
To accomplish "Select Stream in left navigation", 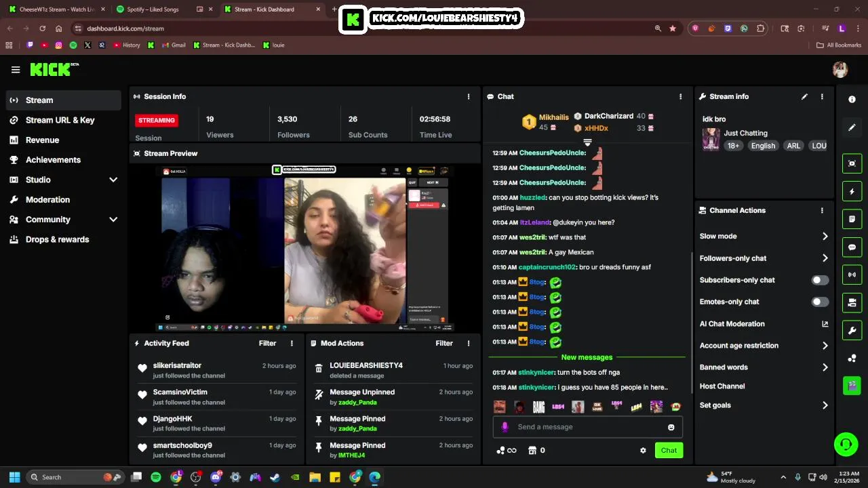I will pyautogui.click(x=64, y=100).
